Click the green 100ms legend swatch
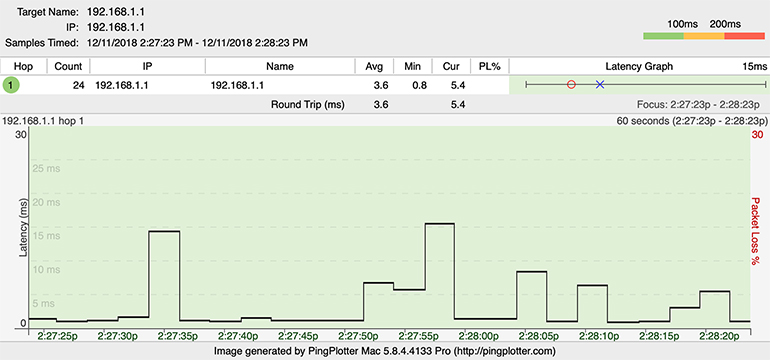The width and height of the screenshot is (770, 360). 663,36
